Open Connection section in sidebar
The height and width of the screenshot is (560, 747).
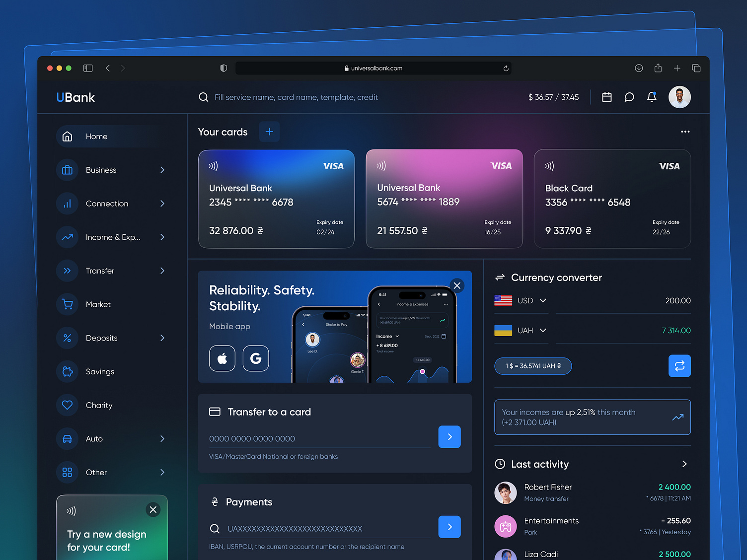(112, 204)
